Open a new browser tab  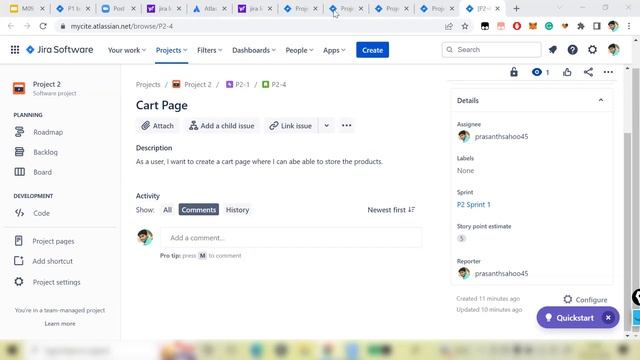pyautogui.click(x=516, y=9)
